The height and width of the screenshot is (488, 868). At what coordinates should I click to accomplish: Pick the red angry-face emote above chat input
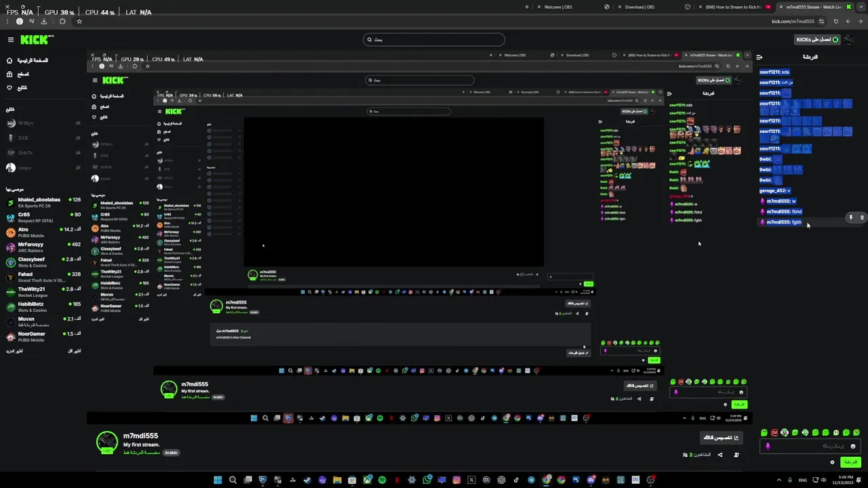774,432
